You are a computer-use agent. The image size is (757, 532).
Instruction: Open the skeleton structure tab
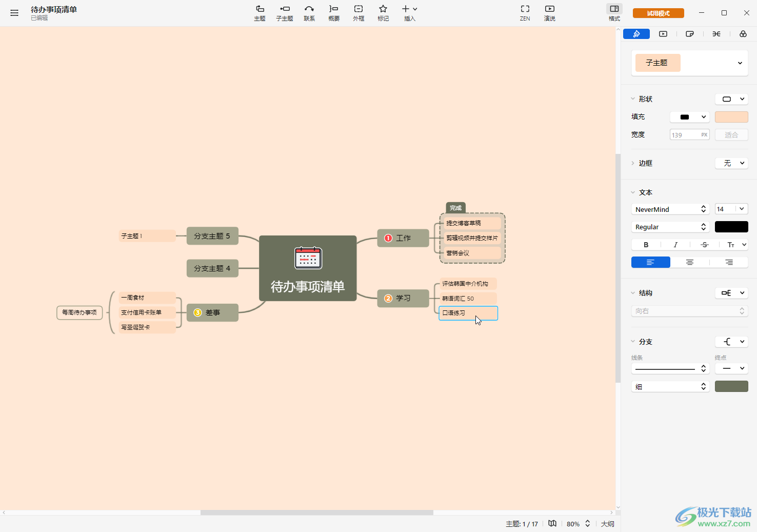click(716, 34)
